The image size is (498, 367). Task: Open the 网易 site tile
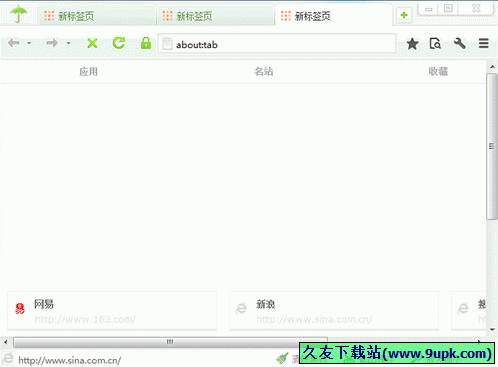[x=112, y=311]
